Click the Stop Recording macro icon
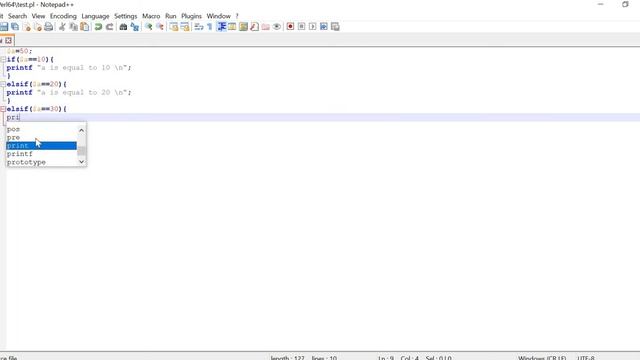Image resolution: width=640 pixels, height=360 pixels. click(301, 27)
